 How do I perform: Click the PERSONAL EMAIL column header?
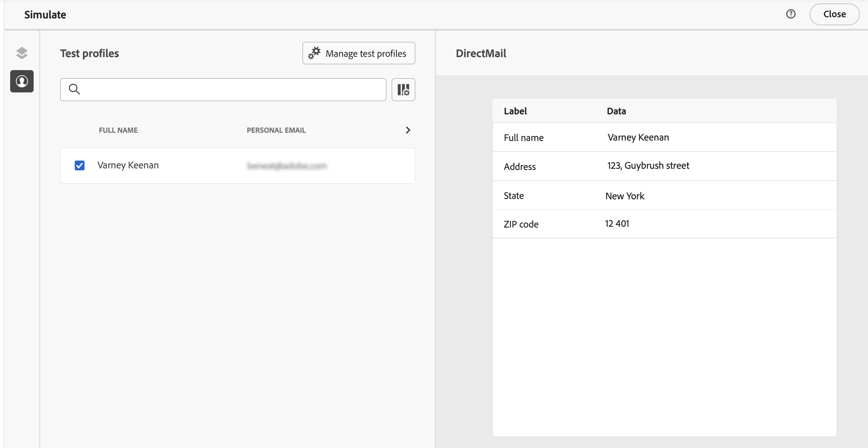pos(276,130)
